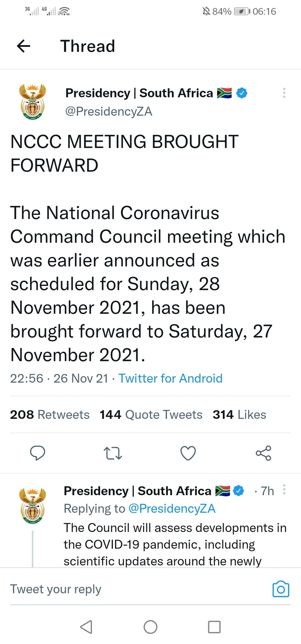Open @PresidencyZA in Replying to line

pyautogui.click(x=172, y=508)
